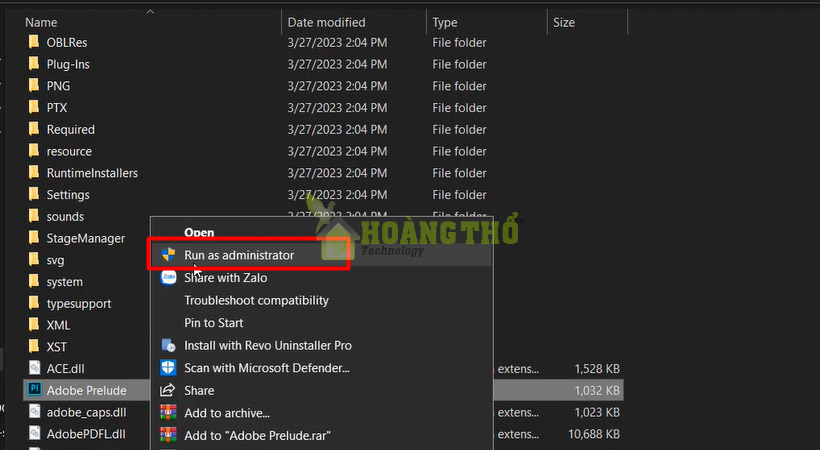820x450 pixels.
Task: Sort by Size column header
Action: tap(562, 22)
